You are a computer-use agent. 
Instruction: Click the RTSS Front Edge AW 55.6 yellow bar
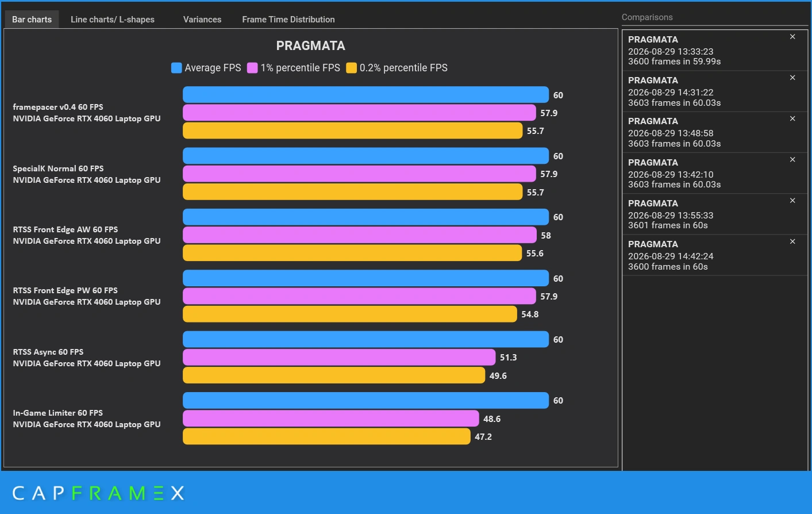[x=352, y=253]
